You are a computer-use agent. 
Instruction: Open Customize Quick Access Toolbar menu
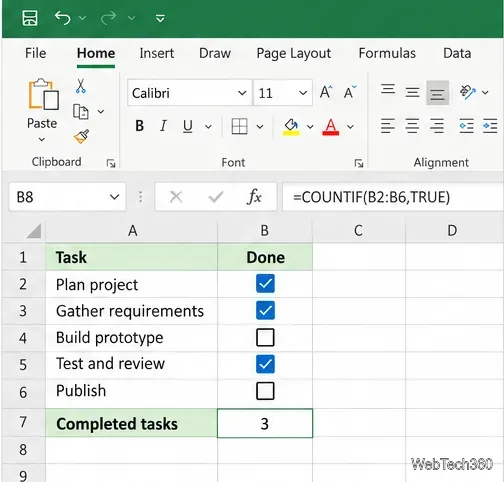[160, 18]
